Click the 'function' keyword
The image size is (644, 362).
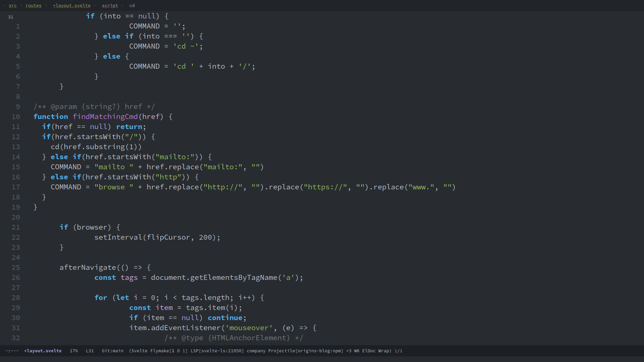point(51,117)
